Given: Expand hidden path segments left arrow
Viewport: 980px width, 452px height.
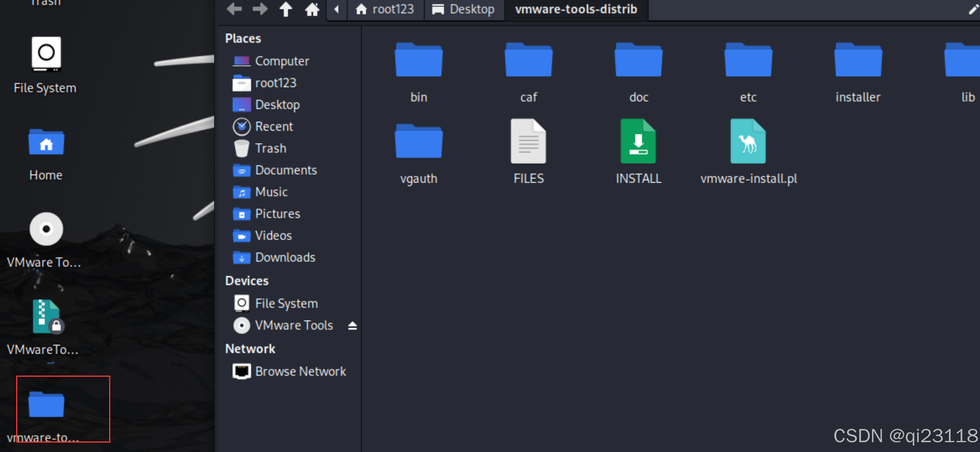Looking at the screenshot, I should coord(336,9).
